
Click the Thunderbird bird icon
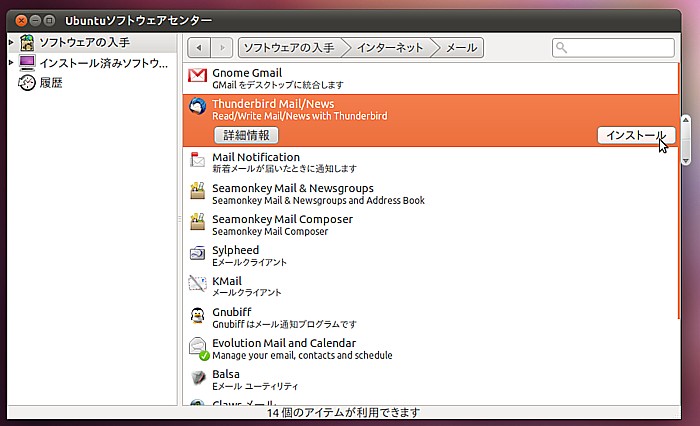[197, 106]
